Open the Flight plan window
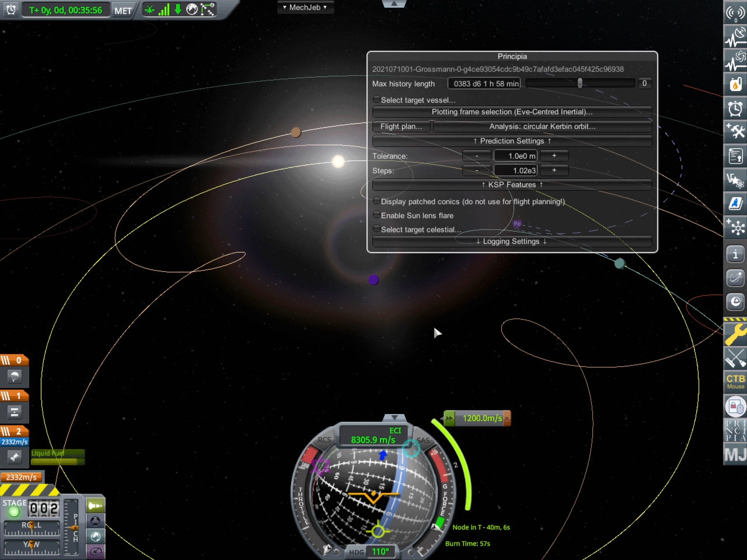The height and width of the screenshot is (560, 747). pyautogui.click(x=401, y=127)
